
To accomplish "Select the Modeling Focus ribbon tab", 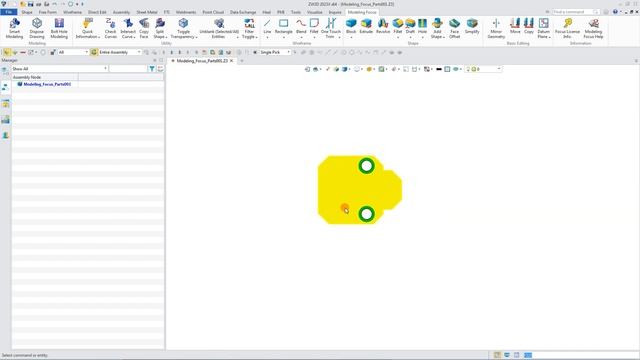I will tap(362, 12).
